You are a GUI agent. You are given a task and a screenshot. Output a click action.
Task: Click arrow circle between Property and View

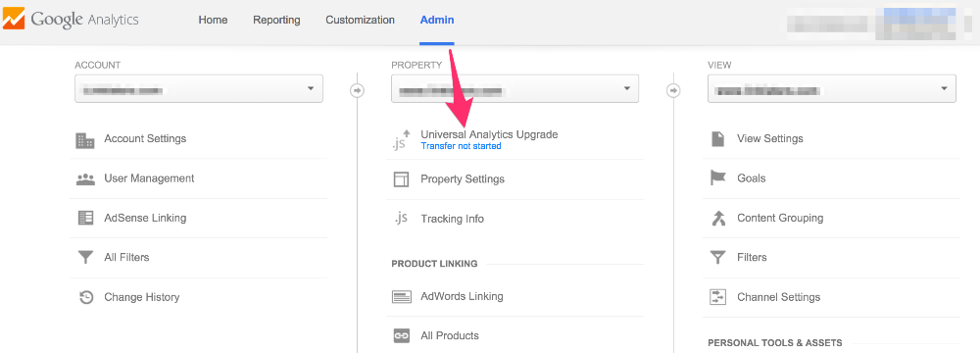[673, 91]
